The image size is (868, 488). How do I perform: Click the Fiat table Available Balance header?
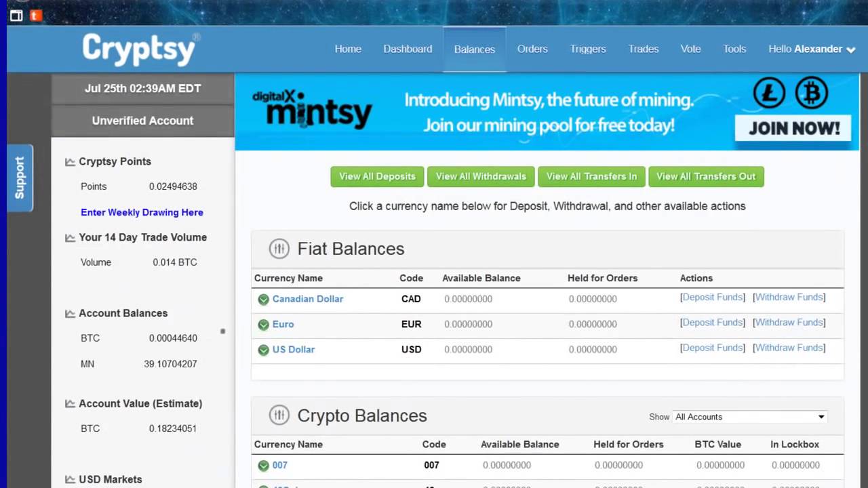(481, 278)
